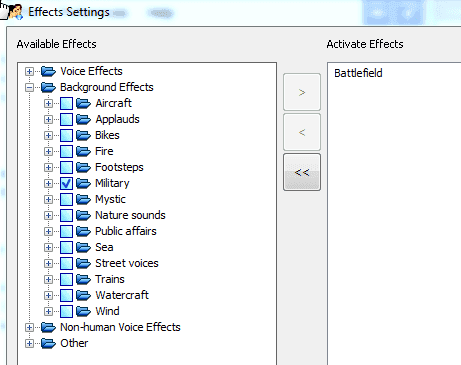Expand the Voice Effects tree node
461x365 pixels.
tap(29, 71)
